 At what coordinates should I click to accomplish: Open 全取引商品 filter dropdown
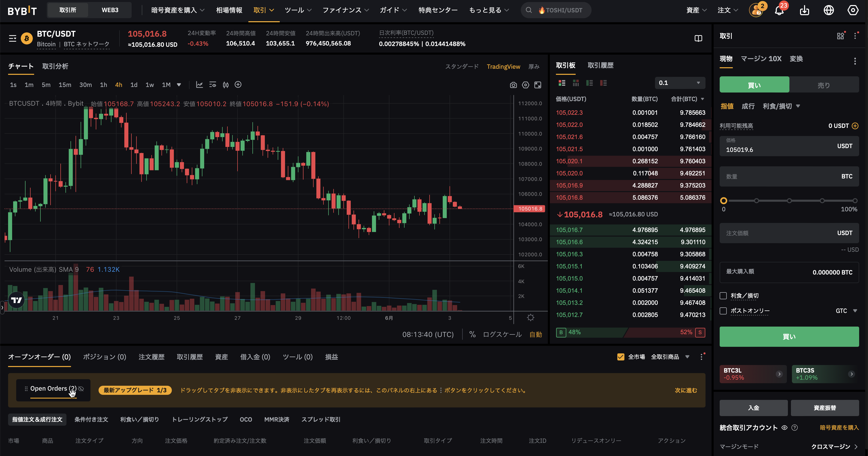(x=670, y=357)
